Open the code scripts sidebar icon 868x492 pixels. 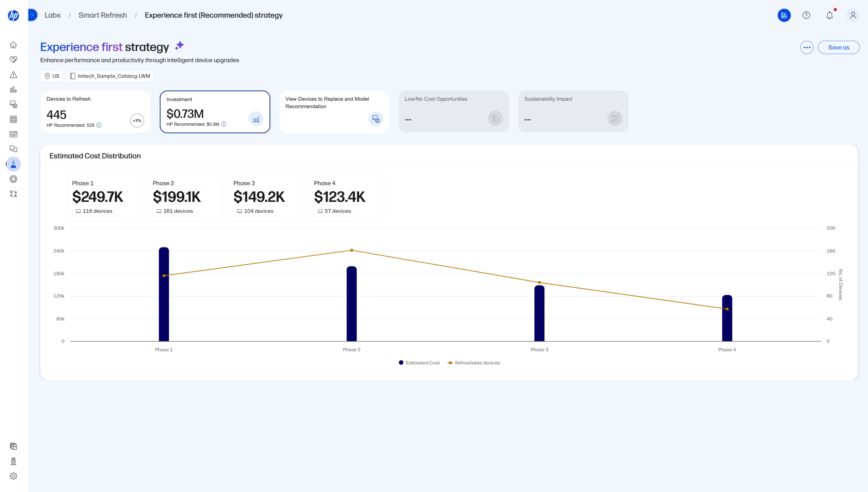(x=14, y=134)
